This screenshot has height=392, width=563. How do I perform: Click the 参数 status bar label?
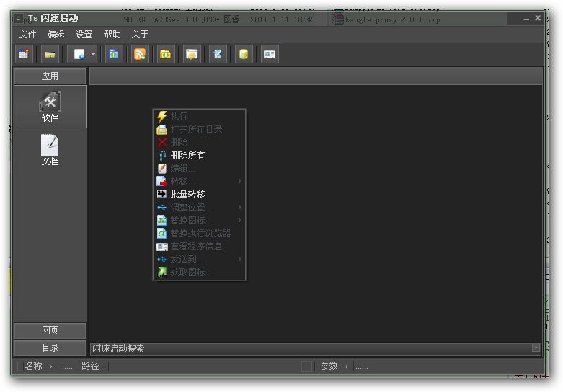329,366
